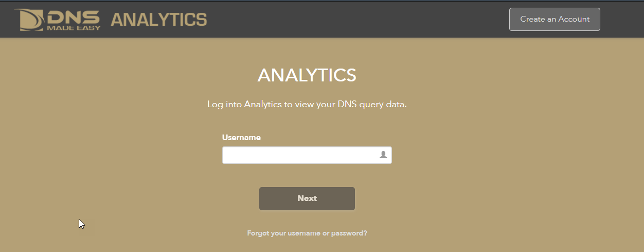The image size is (644, 252).
Task: Click the Log into Analytics description text
Action: coord(307,104)
